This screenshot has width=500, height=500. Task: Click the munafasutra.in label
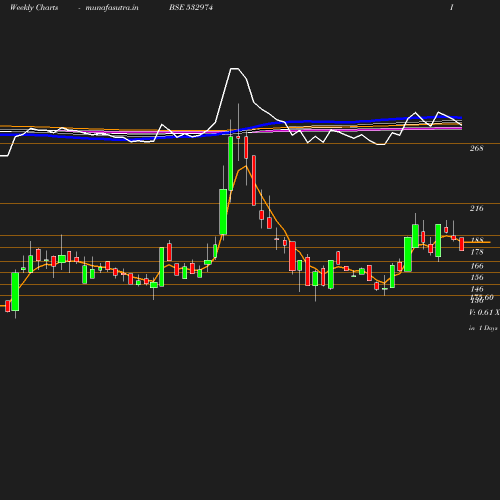pyautogui.click(x=112, y=8)
